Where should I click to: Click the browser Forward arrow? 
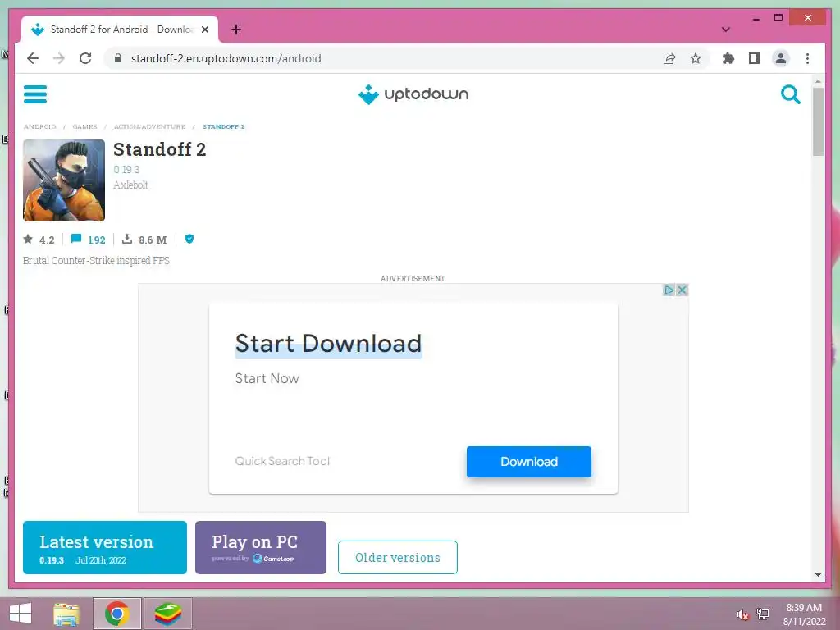coord(59,58)
